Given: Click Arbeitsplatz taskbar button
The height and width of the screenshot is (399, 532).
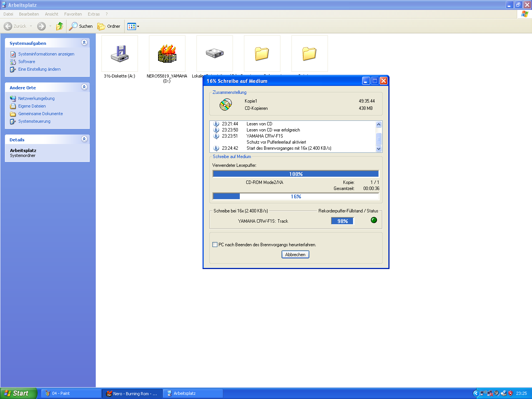Looking at the screenshot, I should point(193,393).
